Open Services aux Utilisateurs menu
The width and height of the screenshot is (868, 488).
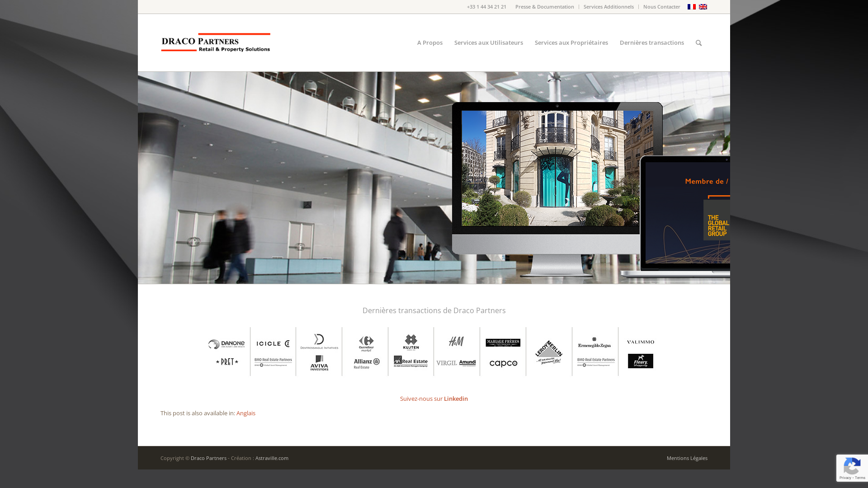[488, 42]
